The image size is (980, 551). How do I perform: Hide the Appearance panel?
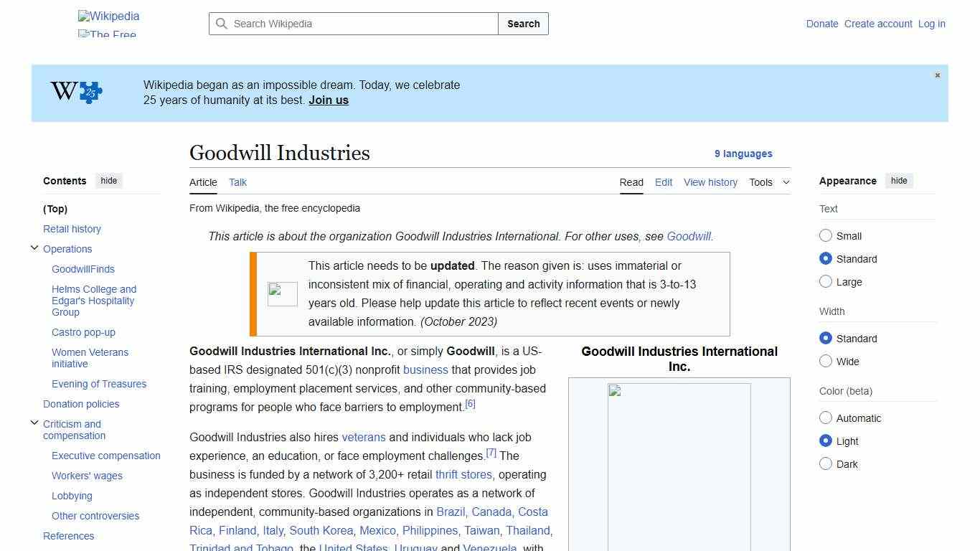point(899,181)
